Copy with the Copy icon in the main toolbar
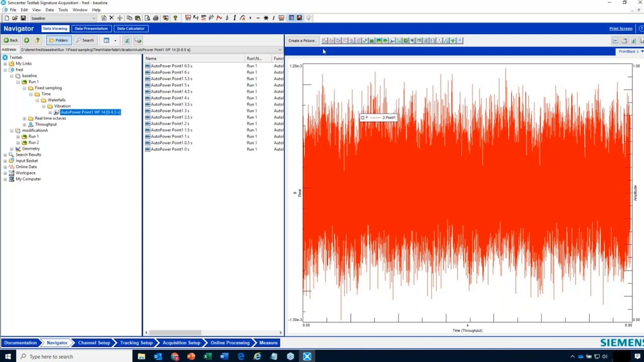Screen dimensions: 644x362 coord(129,18)
